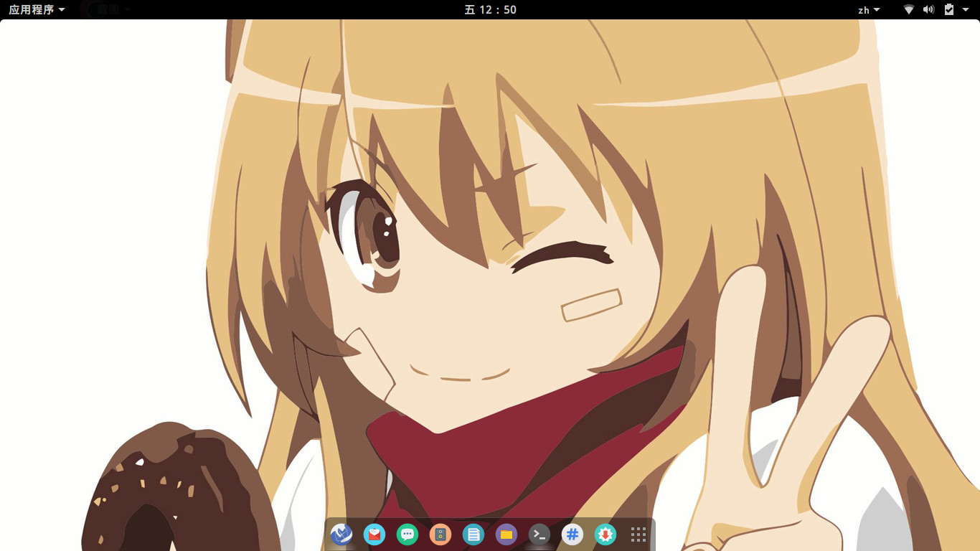Launch the blue globe web browser from the dock
Screen dimensions: 980x551
pos(341,534)
